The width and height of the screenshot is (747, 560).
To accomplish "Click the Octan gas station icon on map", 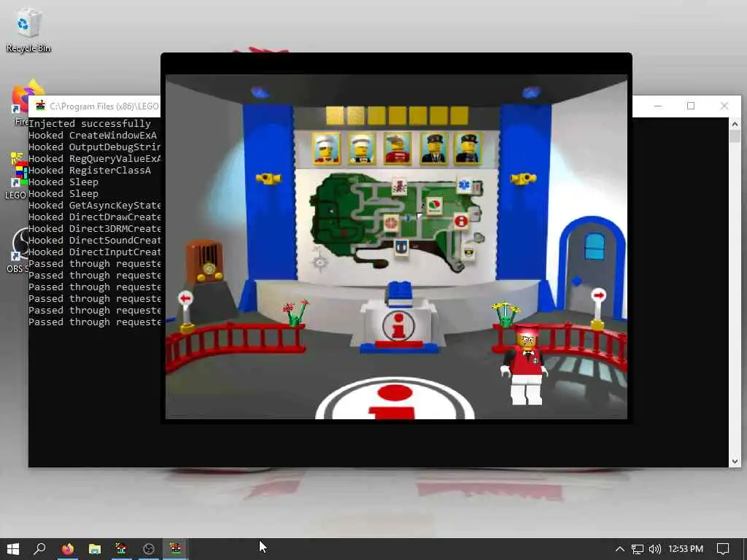I will [x=434, y=206].
